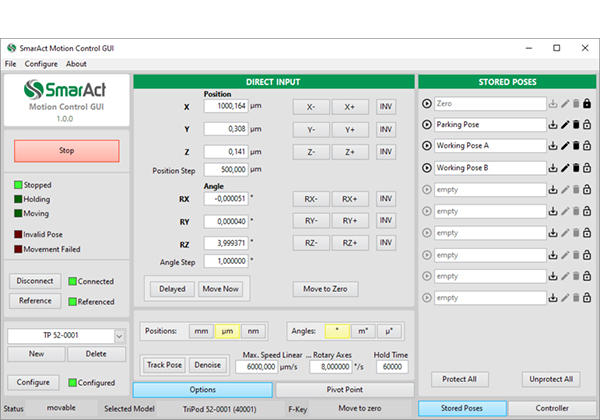The width and height of the screenshot is (600, 420).
Task: Edit the Working Pose B entry
Action: pos(565,168)
